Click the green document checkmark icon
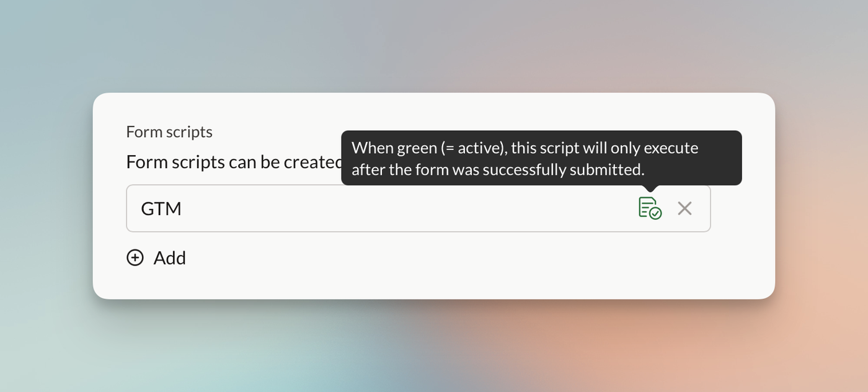The height and width of the screenshot is (392, 868). 650,208
